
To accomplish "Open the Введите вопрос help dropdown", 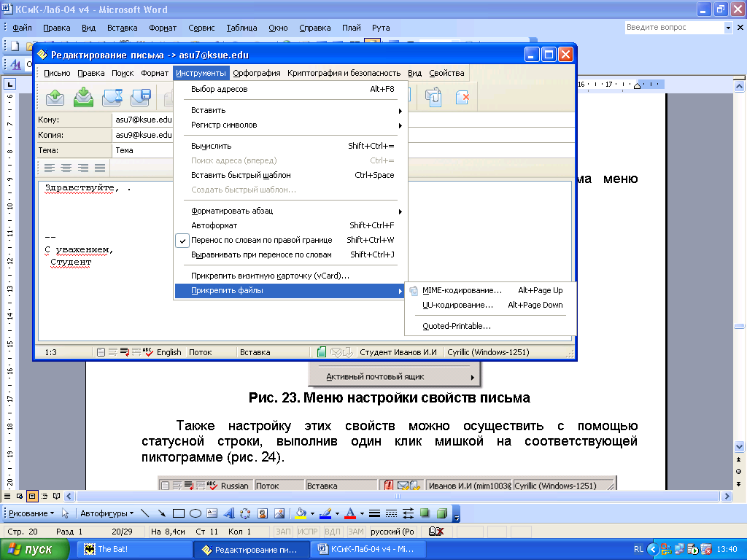I will pyautogui.click(x=728, y=28).
